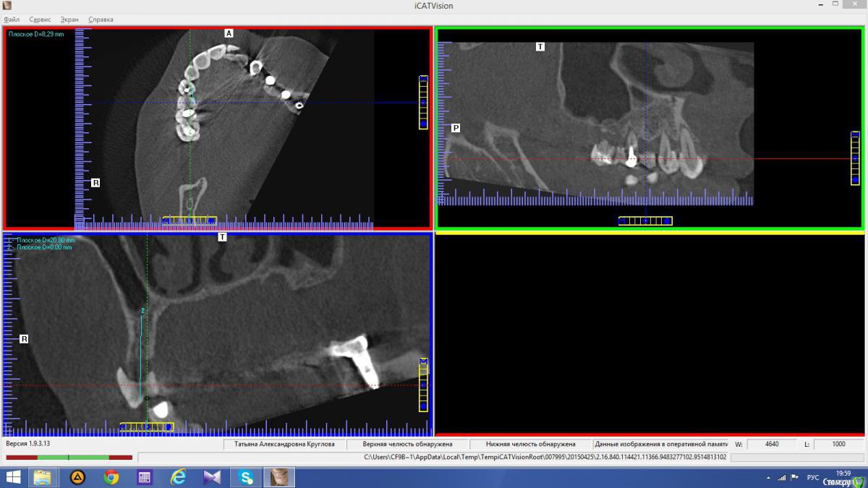Click the horizontal yellow slider in sagittal view
The width and height of the screenshot is (868, 488).
[644, 221]
